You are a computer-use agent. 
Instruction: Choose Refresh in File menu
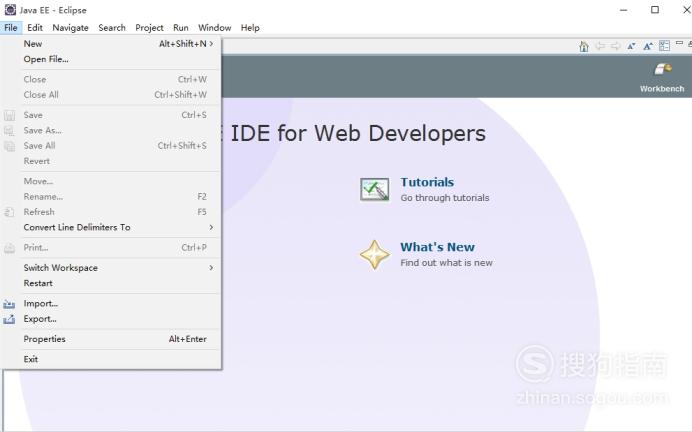(x=111, y=212)
